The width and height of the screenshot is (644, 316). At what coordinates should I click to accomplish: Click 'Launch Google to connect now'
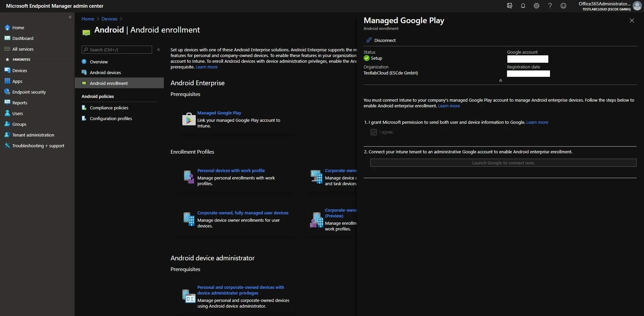(x=503, y=163)
